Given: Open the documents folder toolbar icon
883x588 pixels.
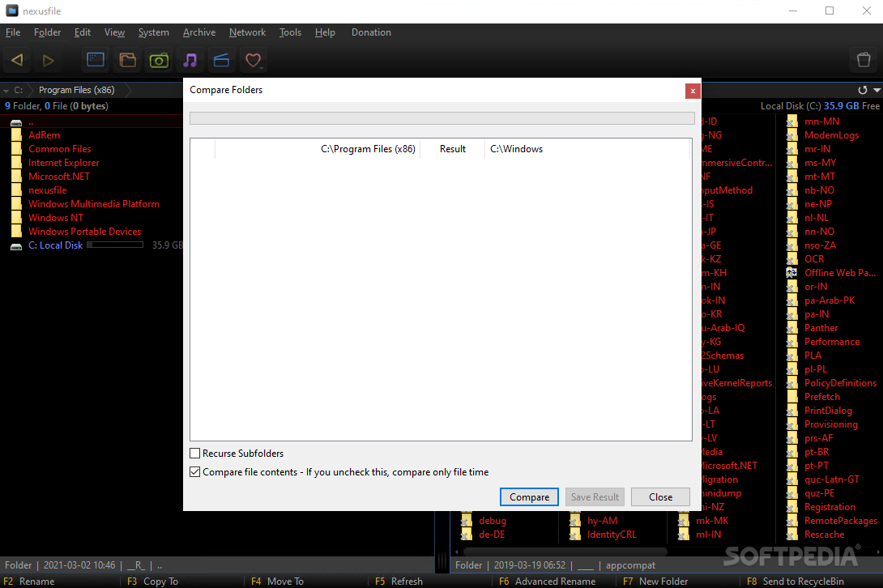Looking at the screenshot, I should coord(127,60).
